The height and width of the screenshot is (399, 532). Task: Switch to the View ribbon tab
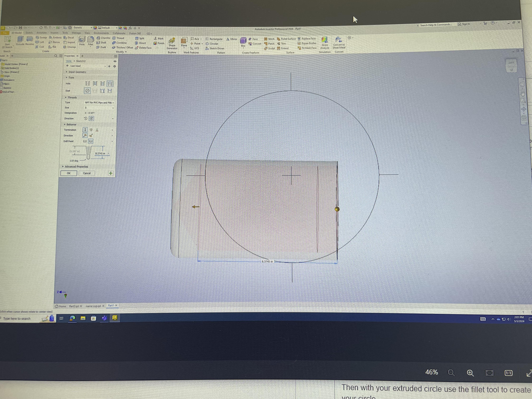tap(87, 33)
